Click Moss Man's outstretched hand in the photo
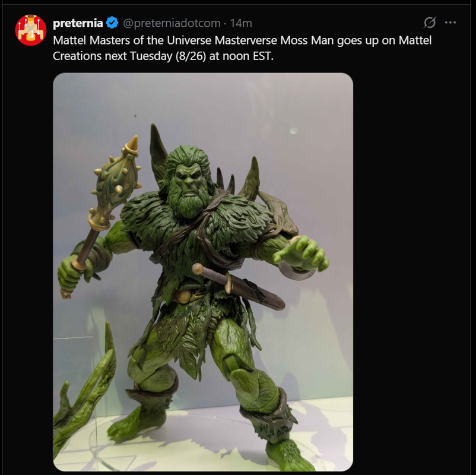Image resolution: width=476 pixels, height=475 pixels. (x=303, y=255)
